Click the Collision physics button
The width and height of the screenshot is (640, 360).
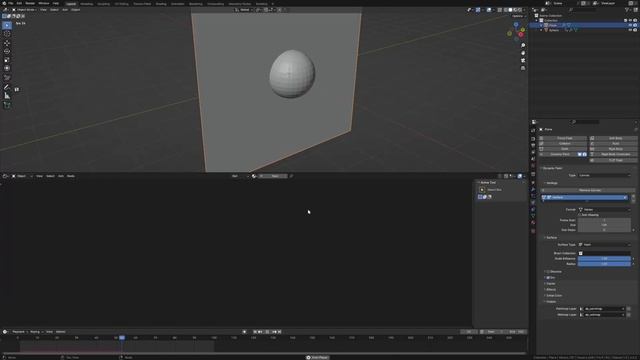563,144
